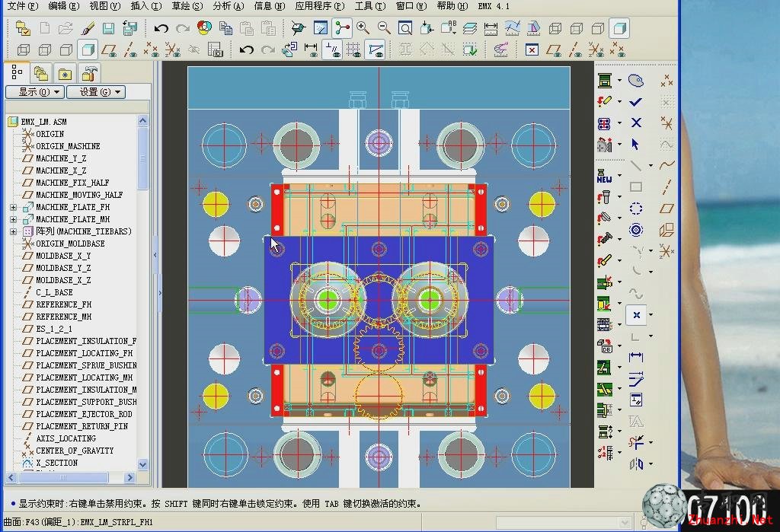Click the Set Working Directory icon
The height and width of the screenshot is (532, 780).
[22, 28]
